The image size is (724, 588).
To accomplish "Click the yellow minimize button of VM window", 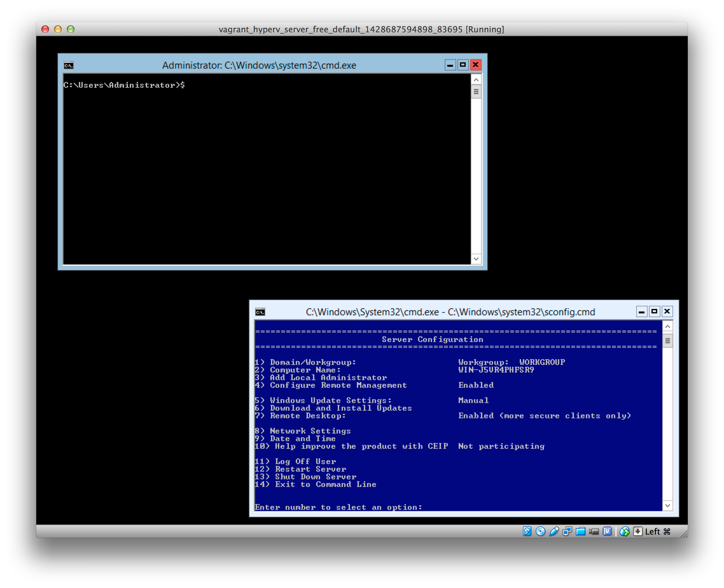I will (x=58, y=30).
